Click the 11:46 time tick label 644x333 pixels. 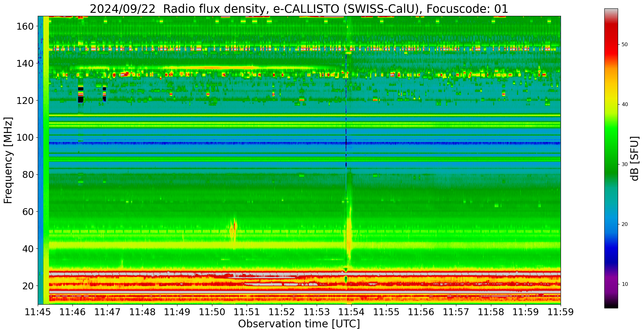pyautogui.click(x=73, y=312)
